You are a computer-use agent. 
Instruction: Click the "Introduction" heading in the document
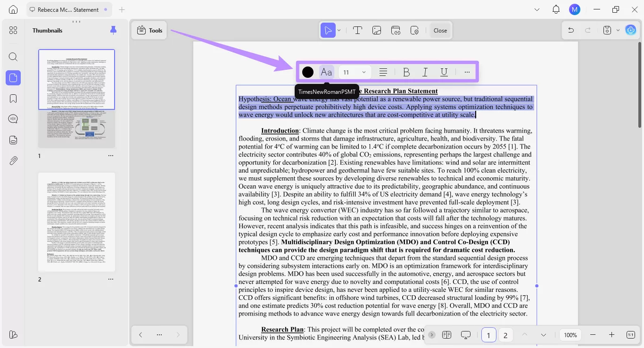tap(280, 131)
